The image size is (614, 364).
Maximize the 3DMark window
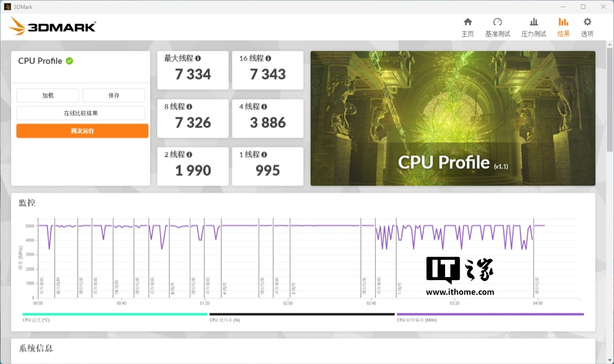[583, 7]
